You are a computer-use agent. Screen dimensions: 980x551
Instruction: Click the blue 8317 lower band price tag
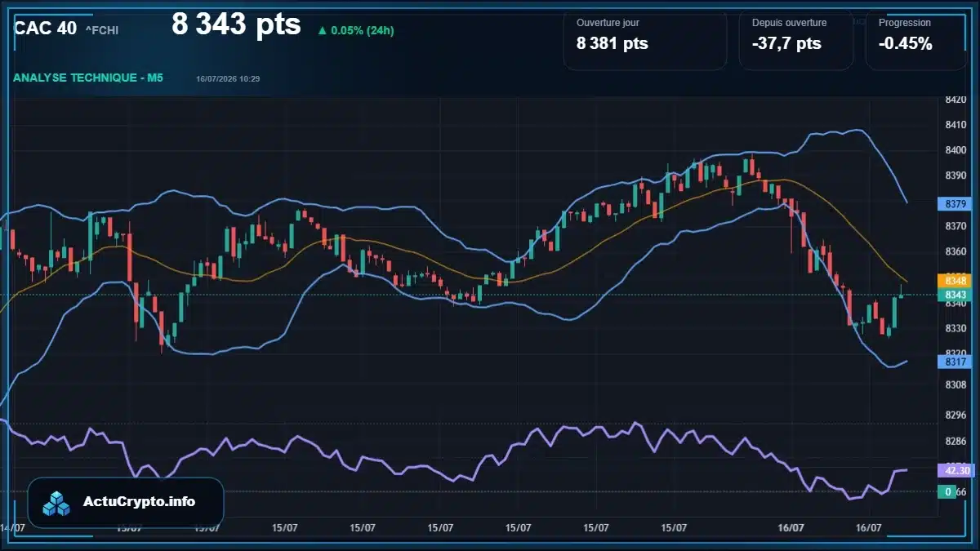click(x=955, y=361)
